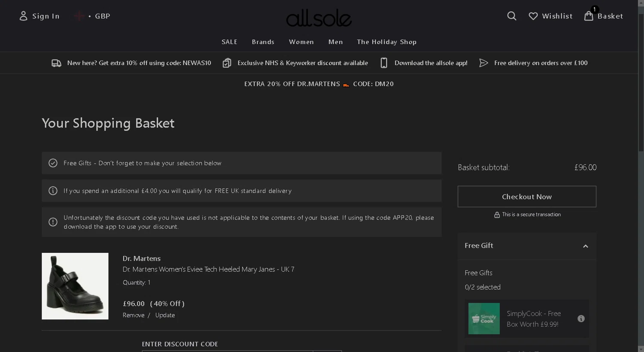The image size is (644, 352).
Task: Click the secure transaction padlock icon
Action: [497, 215]
